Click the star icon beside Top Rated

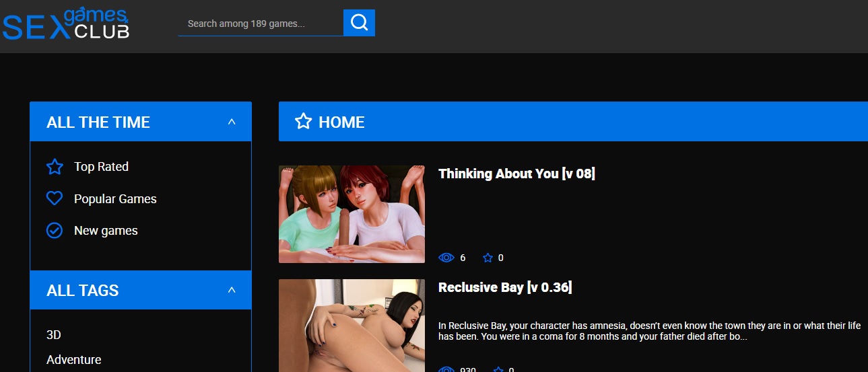click(55, 167)
